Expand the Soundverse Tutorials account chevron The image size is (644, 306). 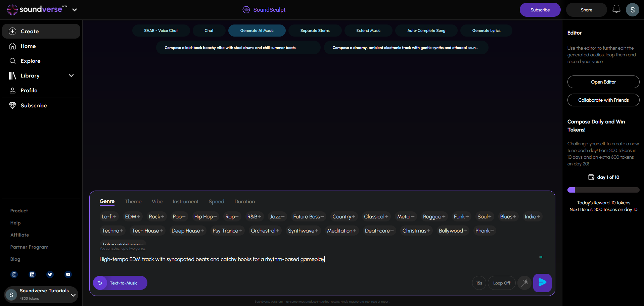tap(73, 295)
